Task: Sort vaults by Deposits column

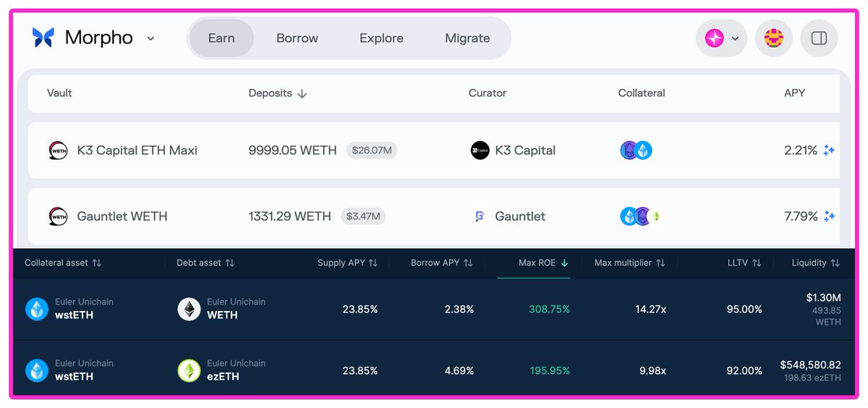Action: (278, 93)
